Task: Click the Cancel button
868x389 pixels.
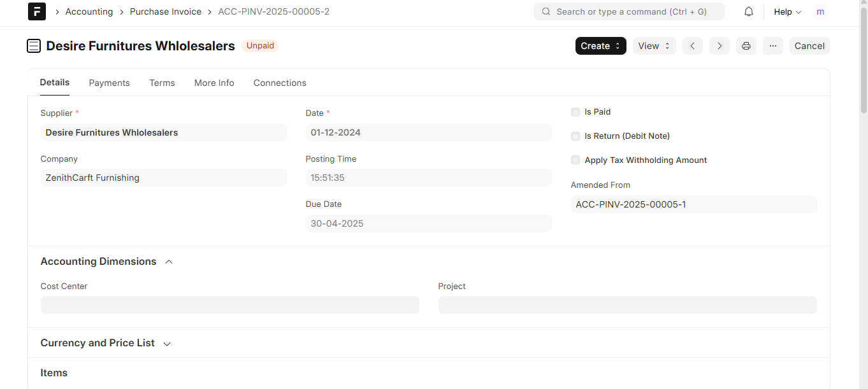Action: [x=810, y=46]
